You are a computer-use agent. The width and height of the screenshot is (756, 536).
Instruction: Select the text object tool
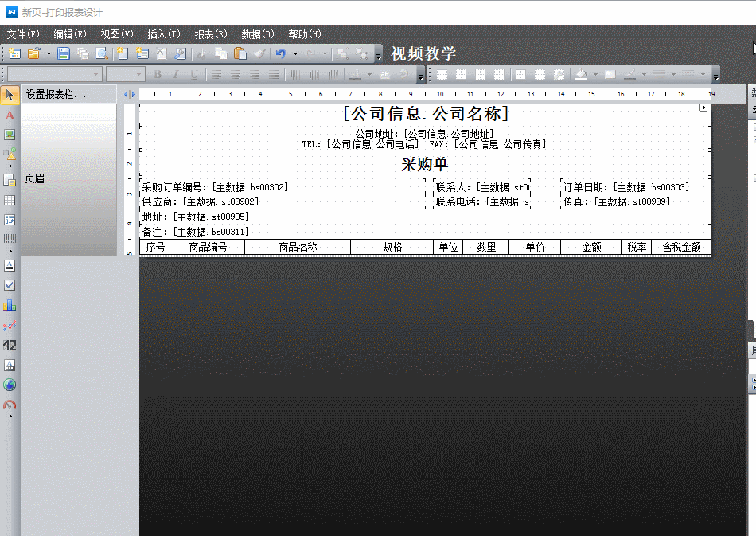[x=10, y=115]
